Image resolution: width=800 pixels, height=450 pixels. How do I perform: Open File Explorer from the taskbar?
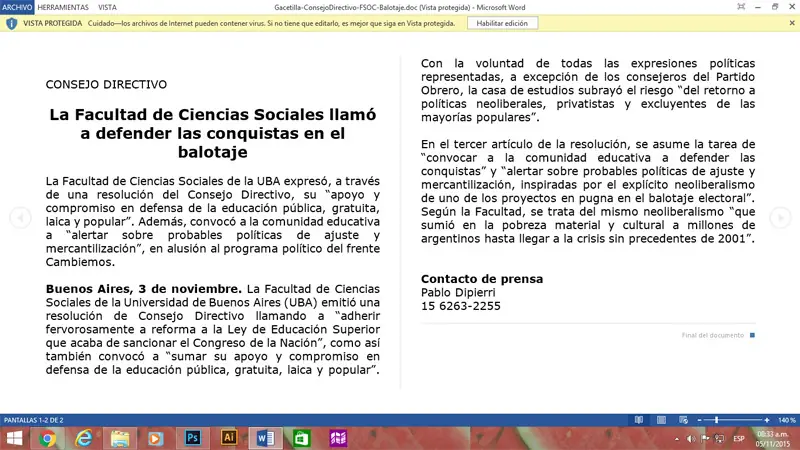[120, 438]
